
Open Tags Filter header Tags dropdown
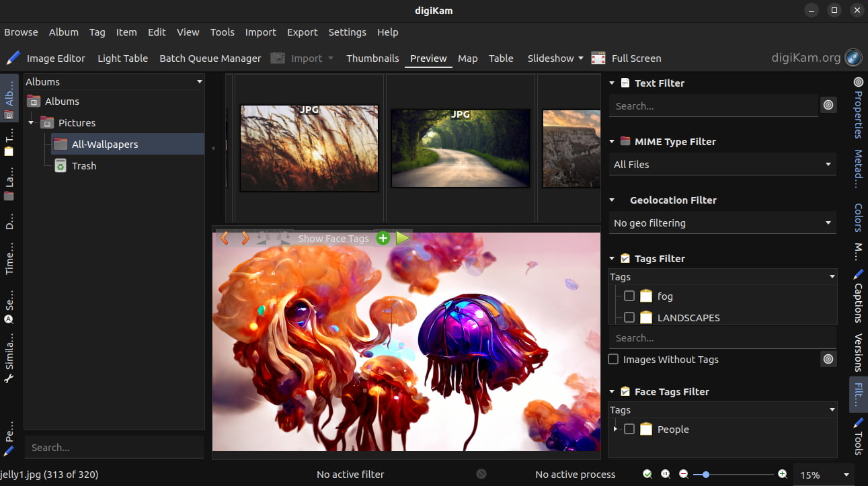tap(723, 276)
